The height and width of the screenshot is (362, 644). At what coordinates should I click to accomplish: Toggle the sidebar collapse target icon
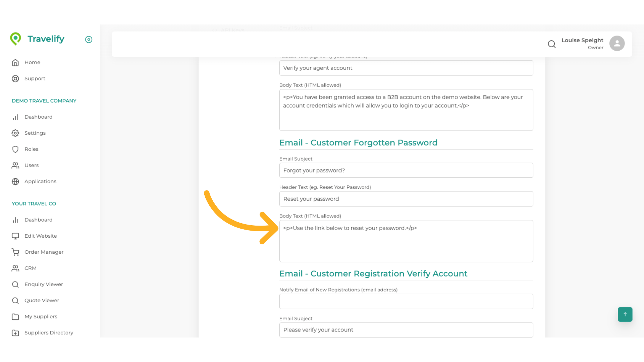pos(89,40)
